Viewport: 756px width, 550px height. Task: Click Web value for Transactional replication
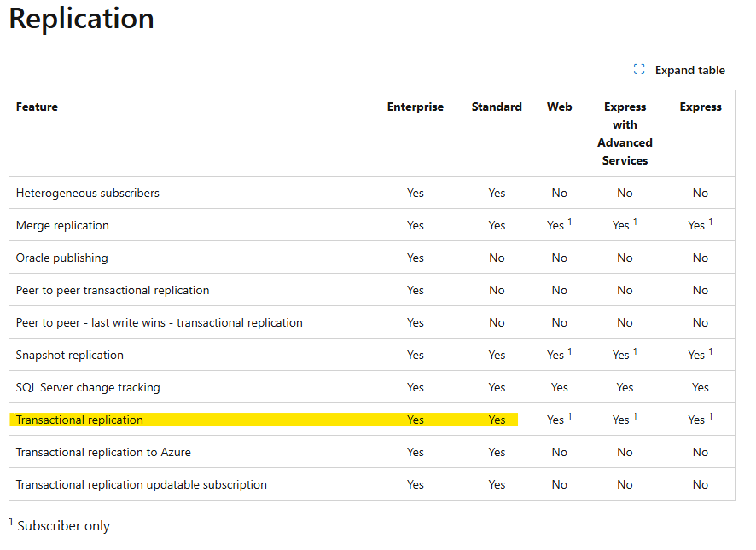point(559,419)
